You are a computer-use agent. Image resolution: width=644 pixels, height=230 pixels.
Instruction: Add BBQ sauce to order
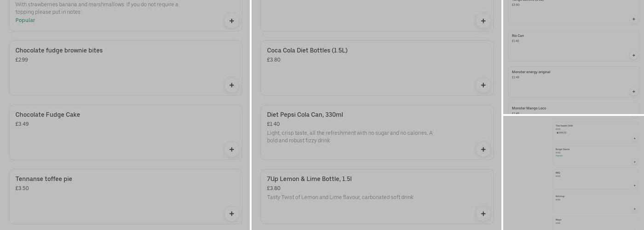[x=634, y=185]
